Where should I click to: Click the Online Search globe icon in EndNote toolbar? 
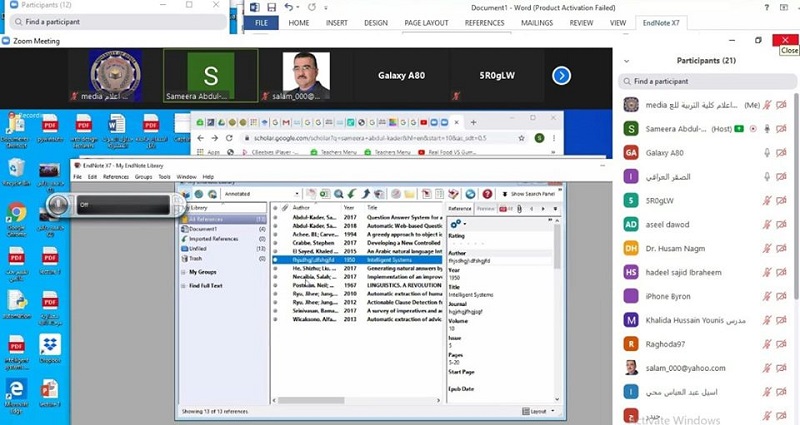coord(199,194)
